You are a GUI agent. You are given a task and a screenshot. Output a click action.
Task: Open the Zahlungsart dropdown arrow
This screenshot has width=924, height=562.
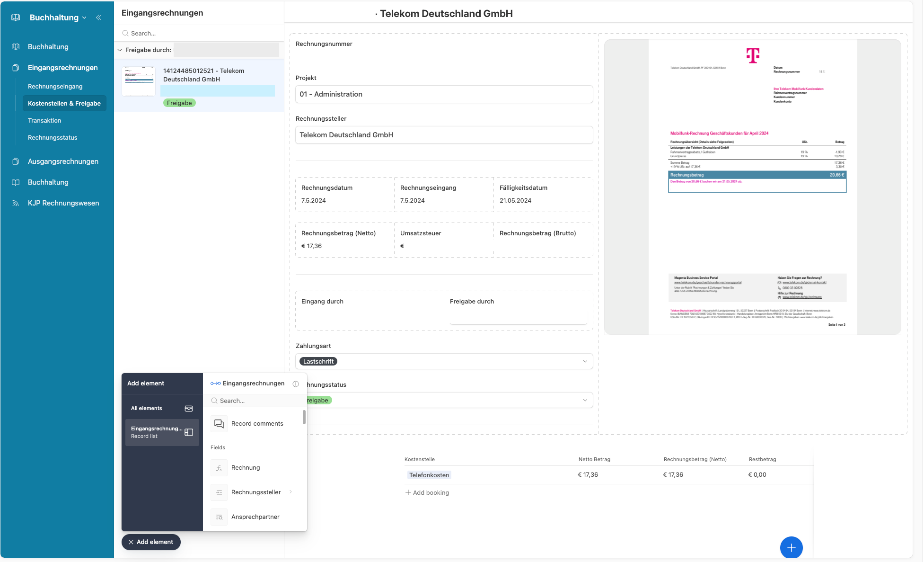pyautogui.click(x=585, y=361)
